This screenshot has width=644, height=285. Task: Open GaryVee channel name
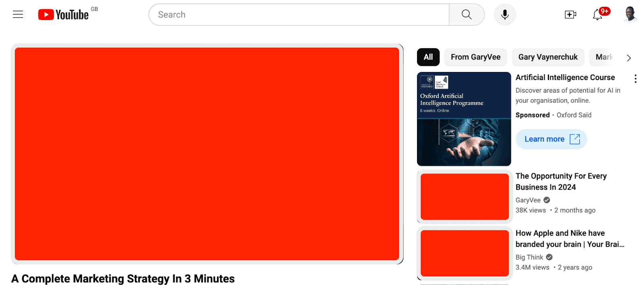528,200
